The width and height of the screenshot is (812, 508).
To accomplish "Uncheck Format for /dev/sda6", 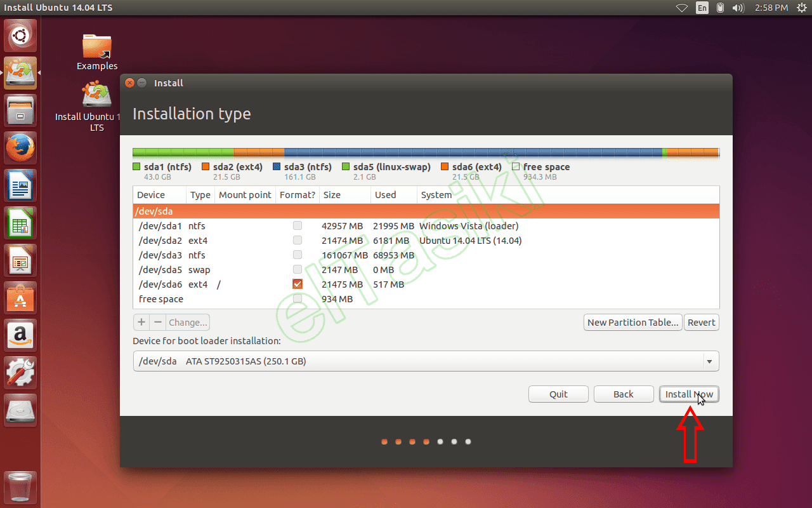I will click(297, 284).
